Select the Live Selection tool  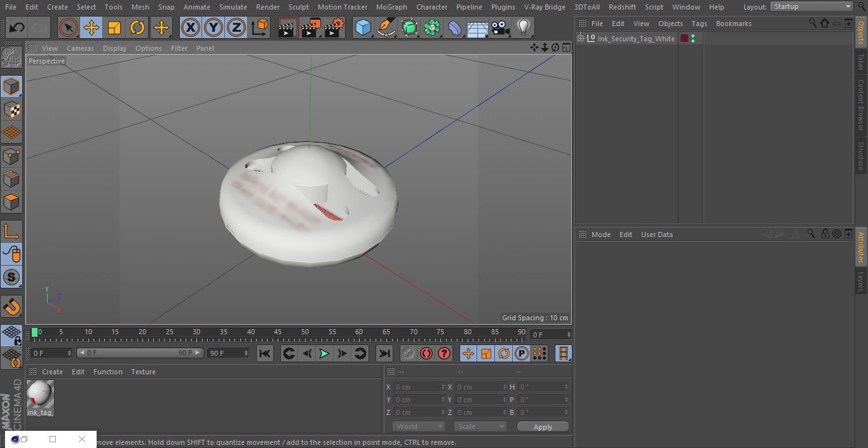click(68, 28)
